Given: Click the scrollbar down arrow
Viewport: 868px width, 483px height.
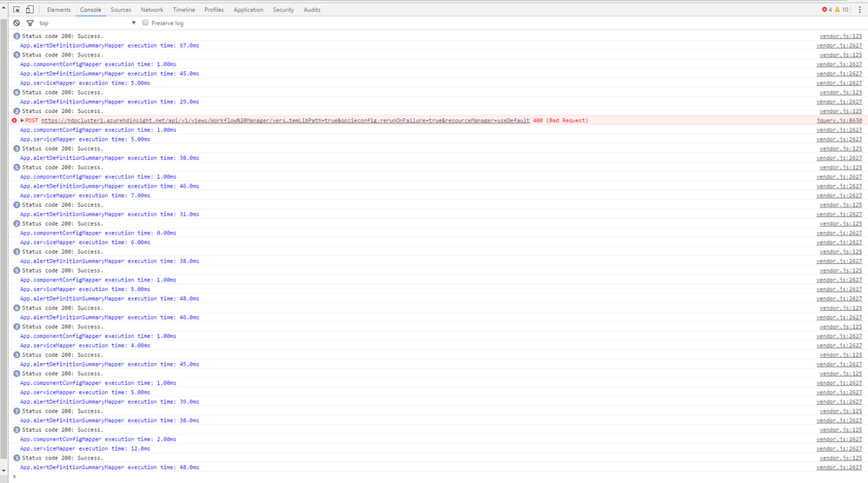Looking at the screenshot, I should [x=3, y=471].
